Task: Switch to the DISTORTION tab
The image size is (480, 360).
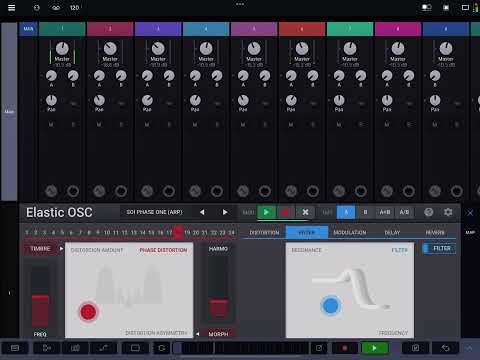Action: pos(264,233)
